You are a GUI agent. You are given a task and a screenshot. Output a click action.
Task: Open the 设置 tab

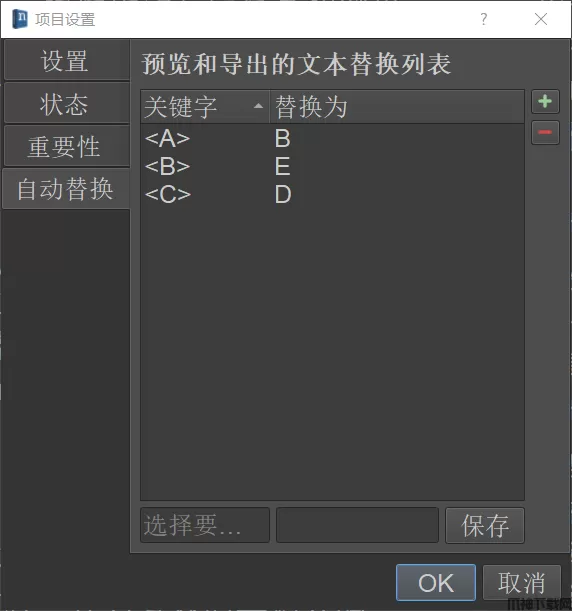(x=67, y=61)
